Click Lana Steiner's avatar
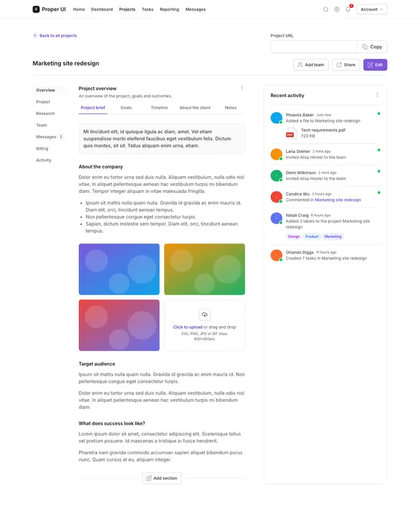Screen dimensions: 420x512 coord(276,154)
